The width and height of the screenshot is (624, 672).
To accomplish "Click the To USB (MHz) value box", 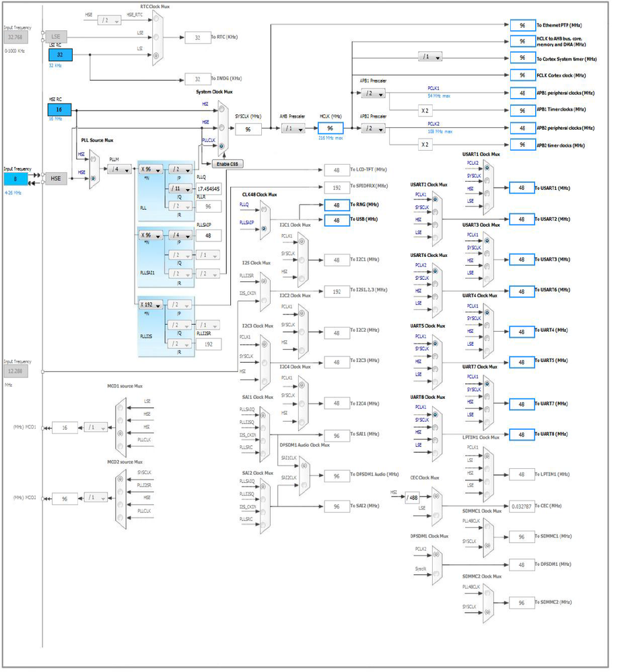I will pyautogui.click(x=337, y=220).
